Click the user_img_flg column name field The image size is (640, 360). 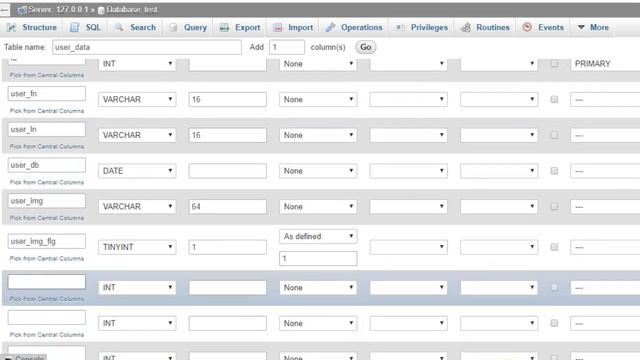coord(47,241)
